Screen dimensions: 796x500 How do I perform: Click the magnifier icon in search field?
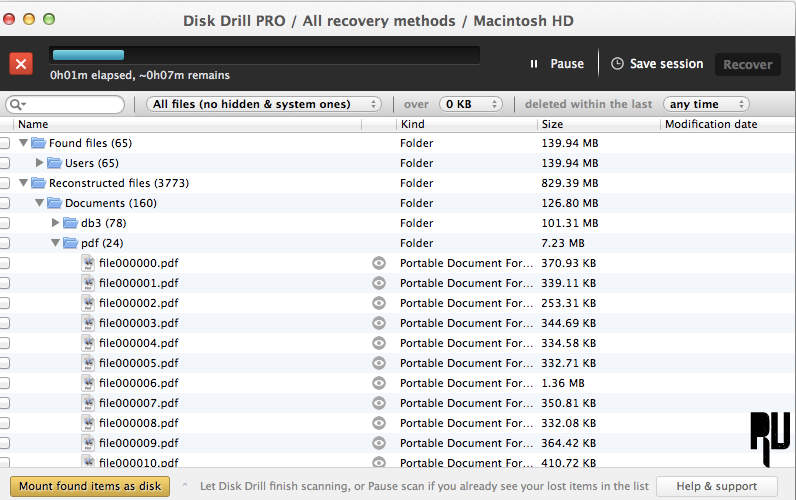tap(16, 104)
